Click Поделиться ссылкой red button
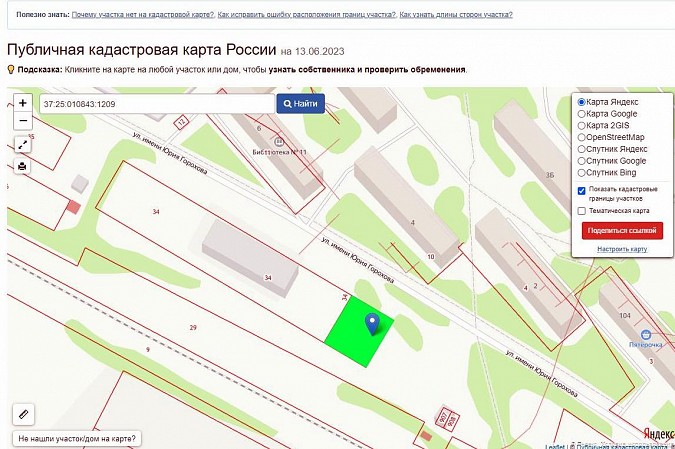This screenshot has width=675, height=449. (x=622, y=231)
